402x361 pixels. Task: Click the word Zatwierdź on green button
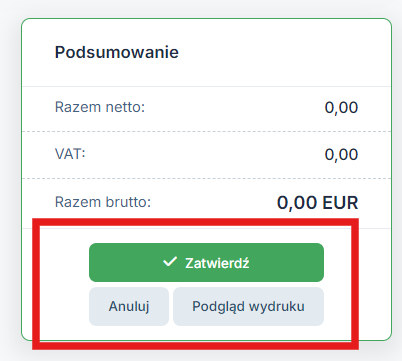217,263
